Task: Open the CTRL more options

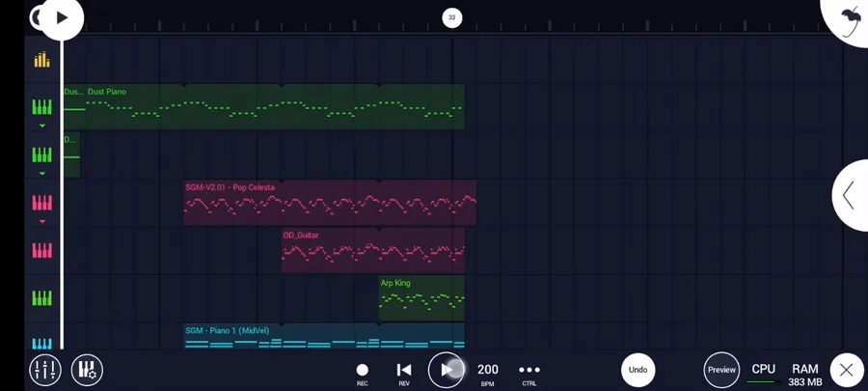Action: coord(529,374)
